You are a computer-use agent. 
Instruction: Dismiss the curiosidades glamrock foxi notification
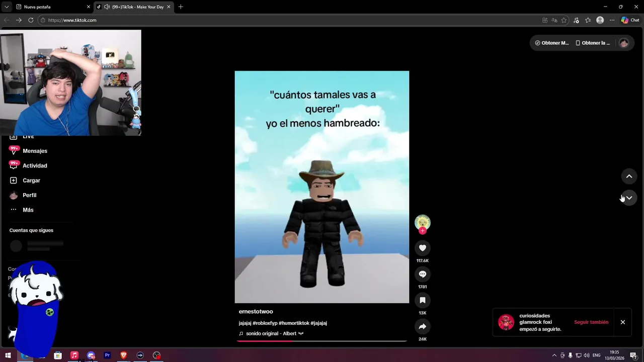point(623,322)
